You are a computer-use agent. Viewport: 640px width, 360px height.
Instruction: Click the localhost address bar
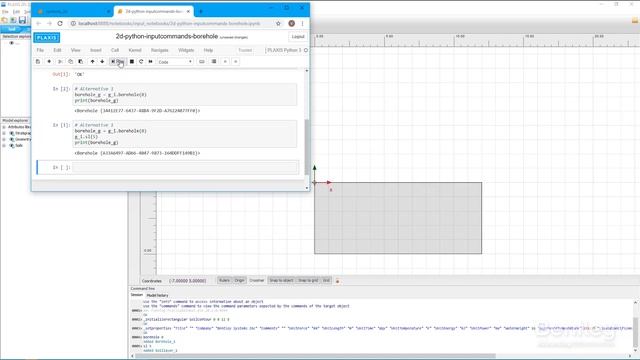click(169, 24)
